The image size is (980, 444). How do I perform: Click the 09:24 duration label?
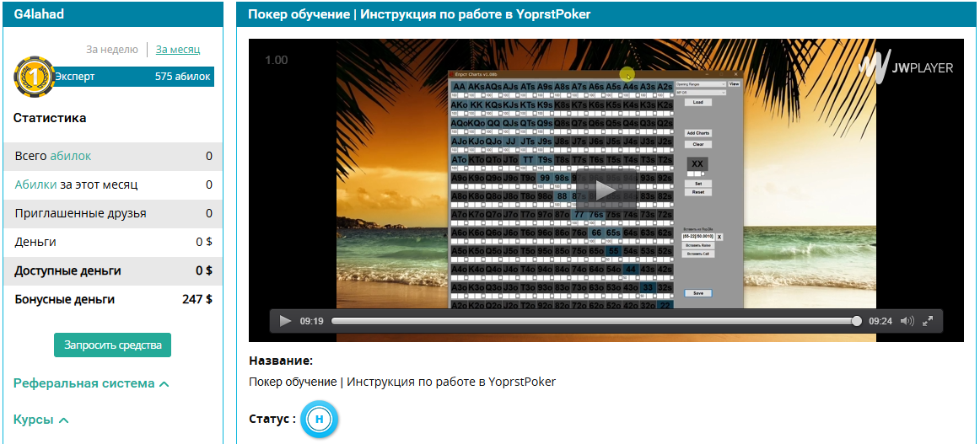(880, 321)
